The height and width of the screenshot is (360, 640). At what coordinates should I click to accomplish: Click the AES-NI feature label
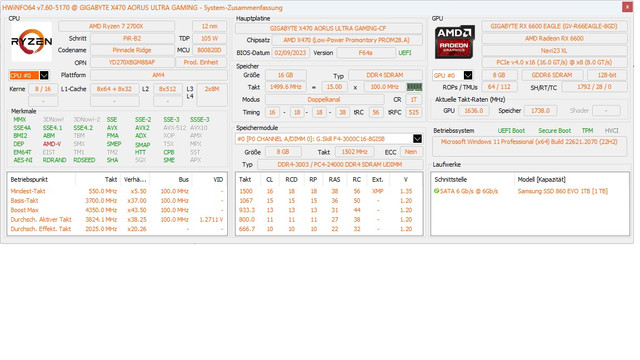(23, 160)
